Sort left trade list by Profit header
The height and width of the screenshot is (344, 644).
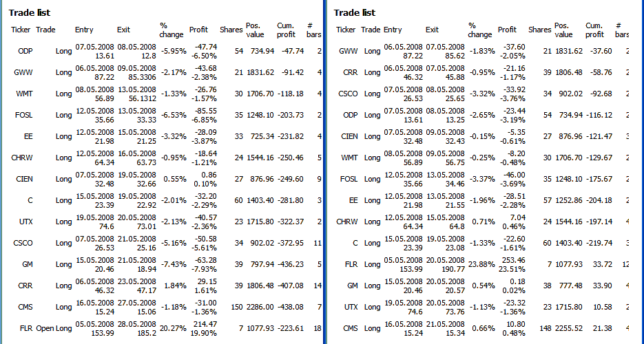[x=198, y=30]
